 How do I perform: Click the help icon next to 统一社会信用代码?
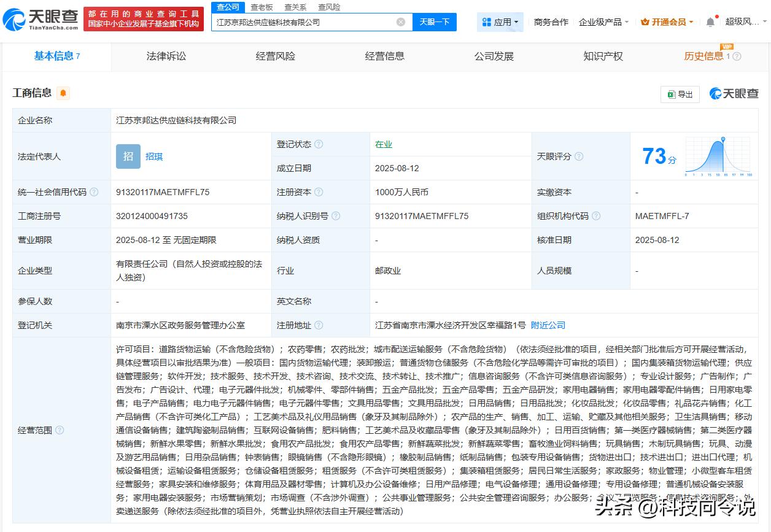(x=94, y=192)
